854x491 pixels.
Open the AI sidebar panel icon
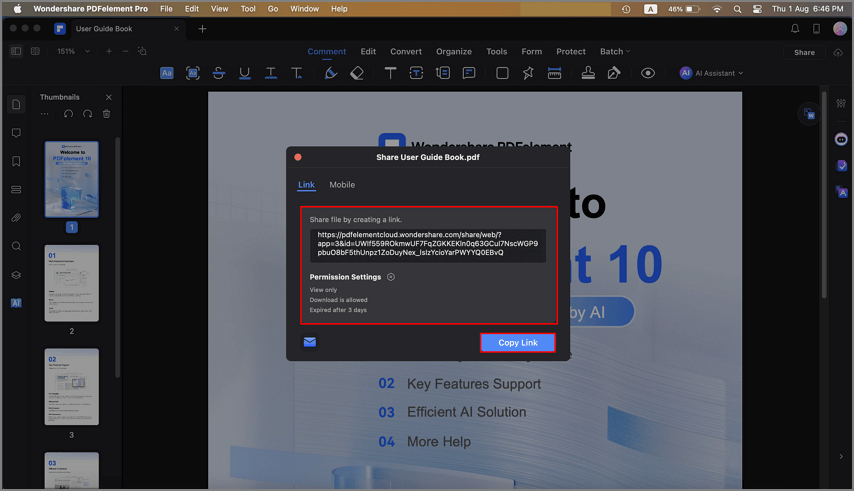click(x=16, y=303)
